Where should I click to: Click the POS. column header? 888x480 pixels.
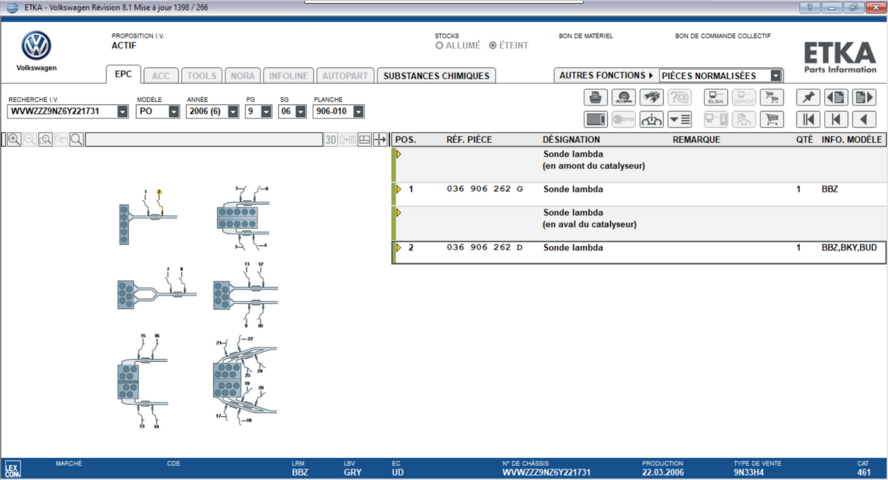(x=405, y=139)
